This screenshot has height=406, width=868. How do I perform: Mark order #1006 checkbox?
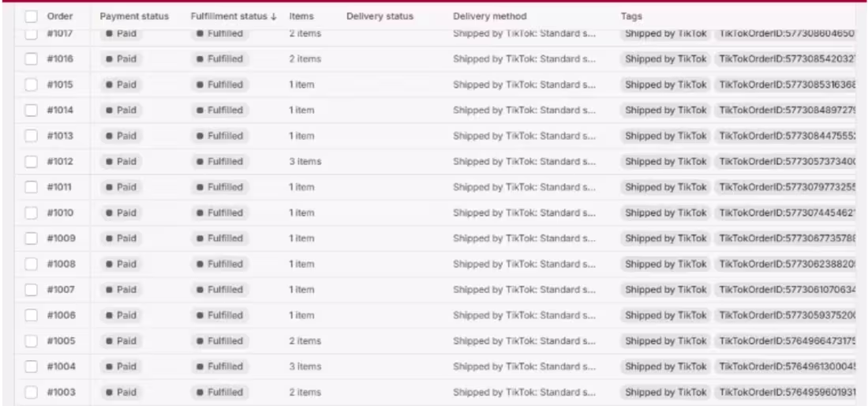31,315
